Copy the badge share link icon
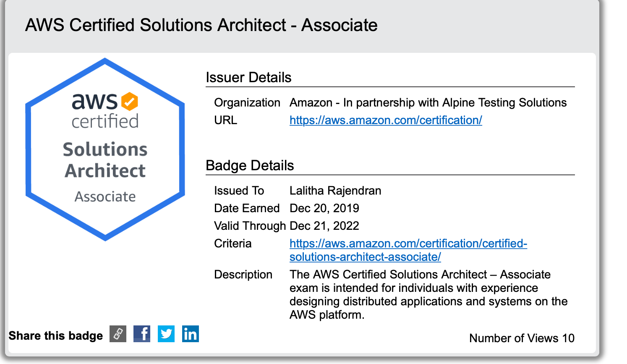The image size is (627, 364). (x=118, y=334)
